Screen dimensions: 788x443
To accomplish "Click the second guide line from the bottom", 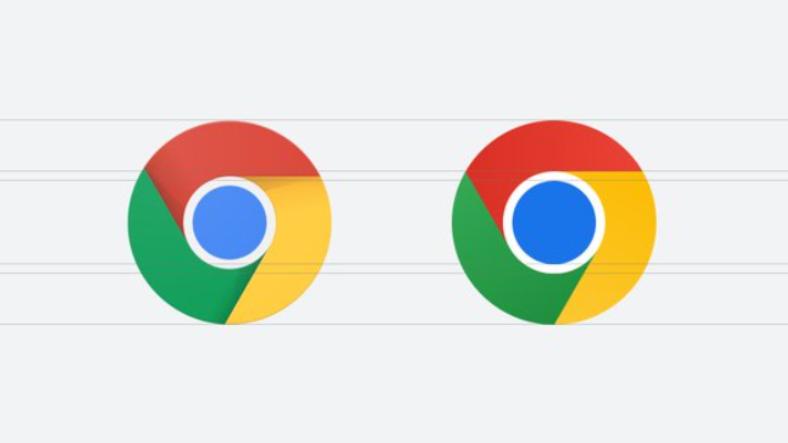I will pos(394,273).
